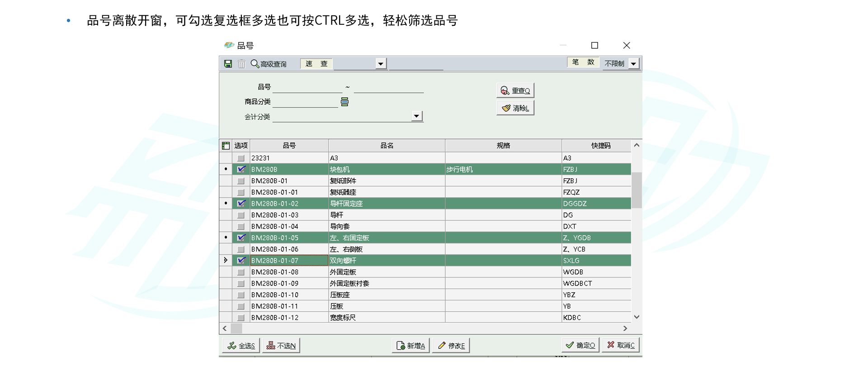
Task: Tick the checkbox for item 23231
Action: pyautogui.click(x=241, y=158)
